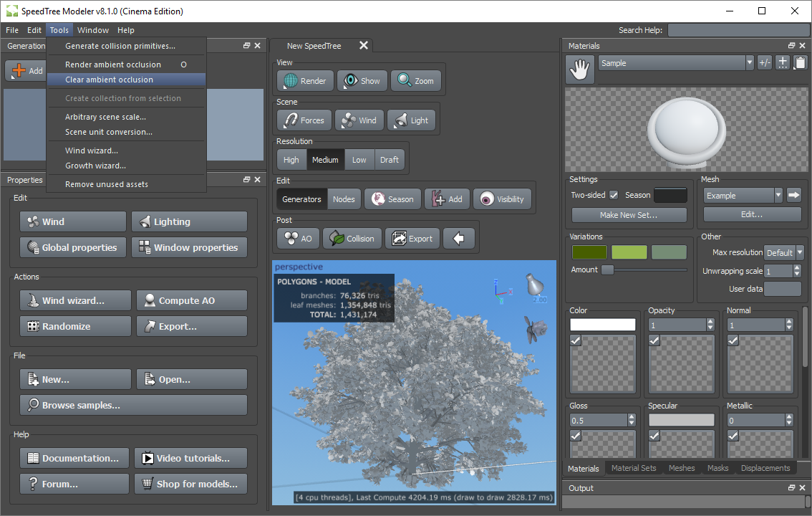Toggle the Specular map checkbox
Viewport: 812px width, 516px height.
654,436
